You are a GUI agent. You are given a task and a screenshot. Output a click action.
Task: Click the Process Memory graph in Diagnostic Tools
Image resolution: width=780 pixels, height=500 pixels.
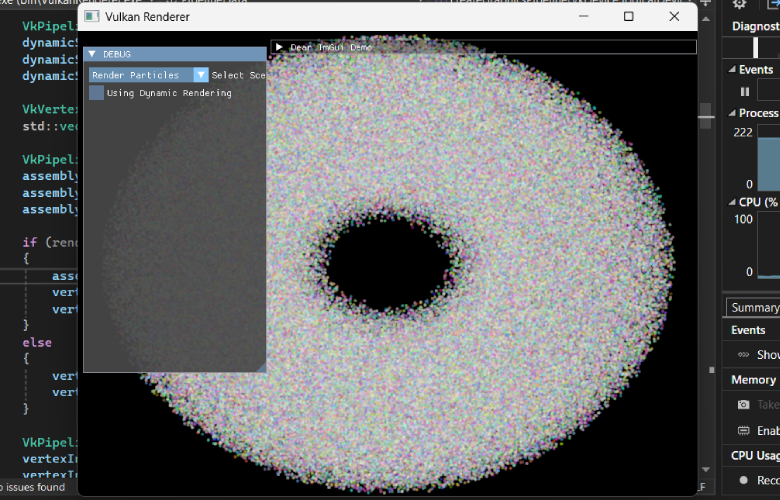click(x=769, y=158)
